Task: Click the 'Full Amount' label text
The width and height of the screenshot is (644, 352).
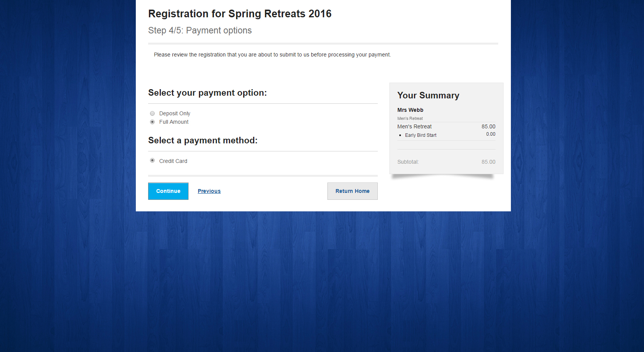Action: (174, 122)
